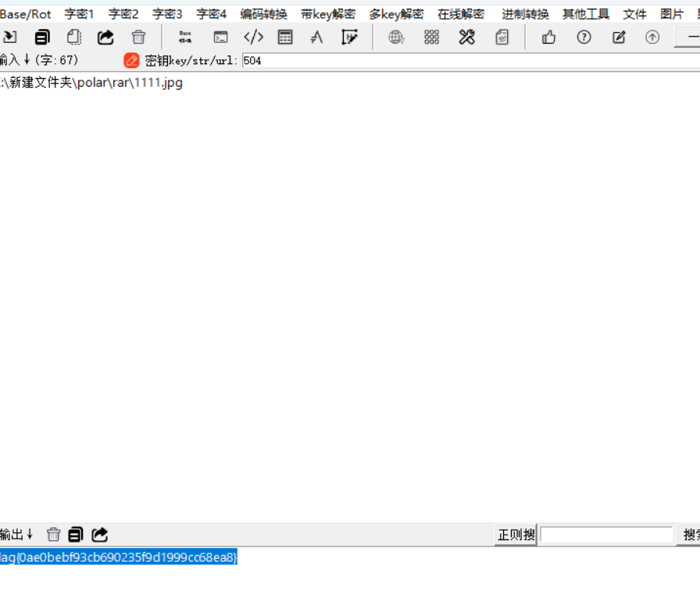The height and width of the screenshot is (594, 700).
Task: Open the 字密2 menu
Action: tap(123, 14)
